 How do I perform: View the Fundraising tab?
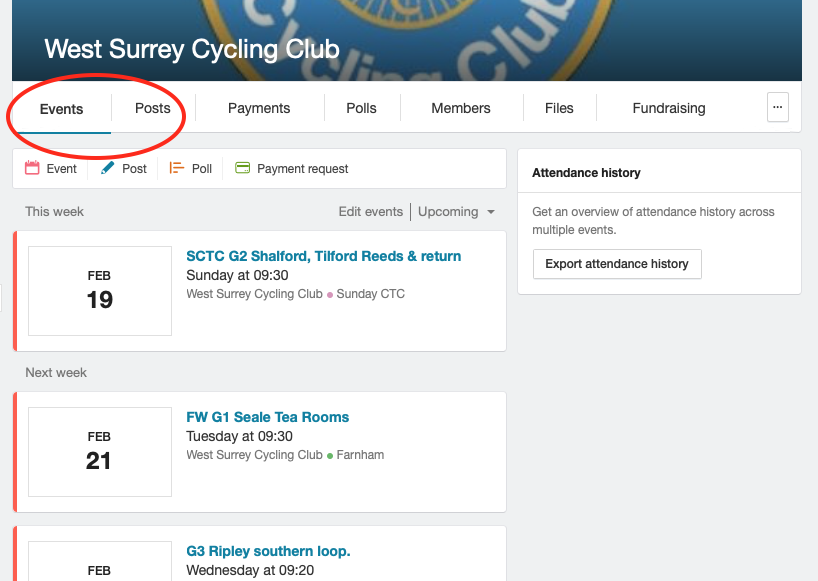(669, 108)
